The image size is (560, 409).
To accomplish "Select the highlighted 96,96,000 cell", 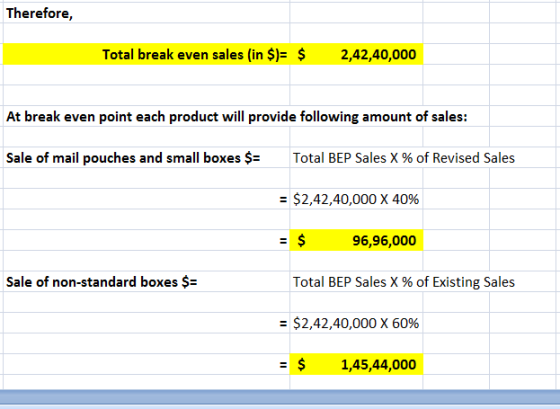I will tap(356, 240).
